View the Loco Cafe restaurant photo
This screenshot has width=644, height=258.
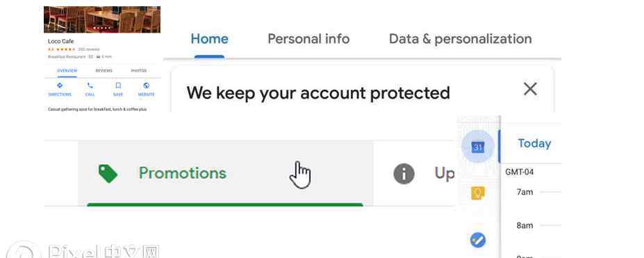[102, 19]
